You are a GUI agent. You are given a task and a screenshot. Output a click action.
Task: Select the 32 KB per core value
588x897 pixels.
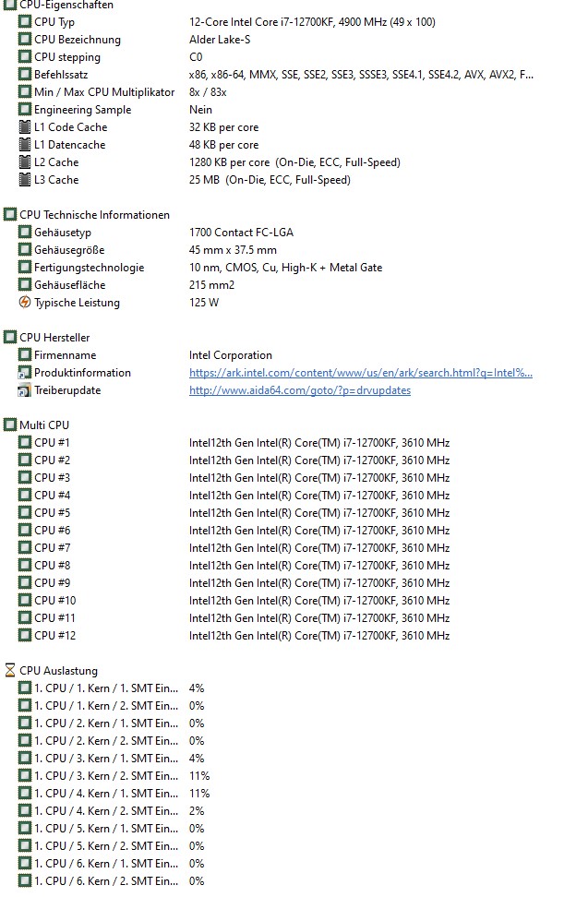click(223, 127)
